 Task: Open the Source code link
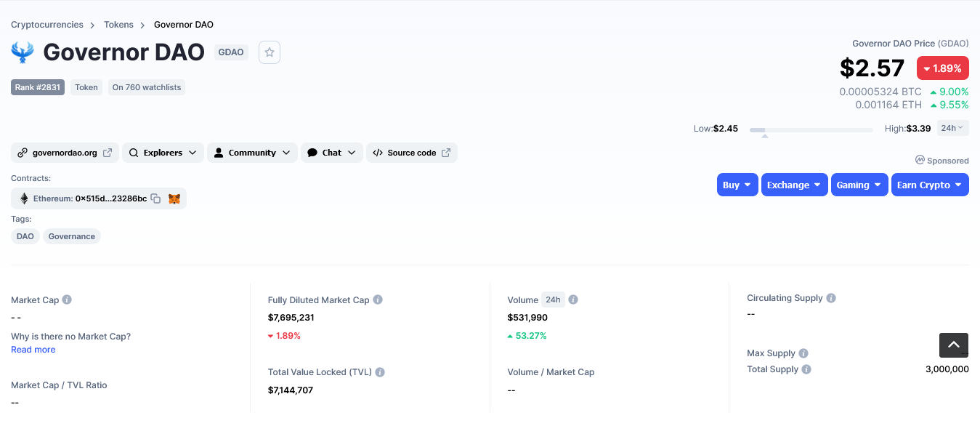pyautogui.click(x=412, y=153)
